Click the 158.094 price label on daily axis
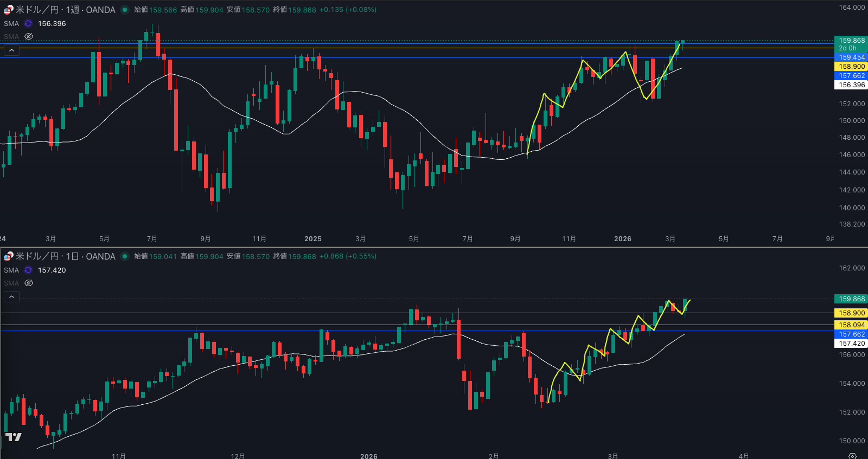Screen dimensions: 868x459 pos(851,325)
